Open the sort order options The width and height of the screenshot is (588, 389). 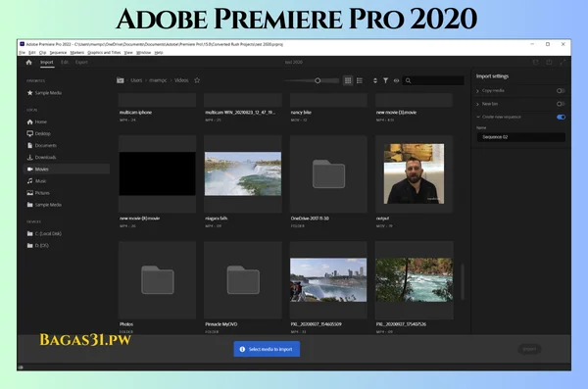pyautogui.click(x=375, y=80)
